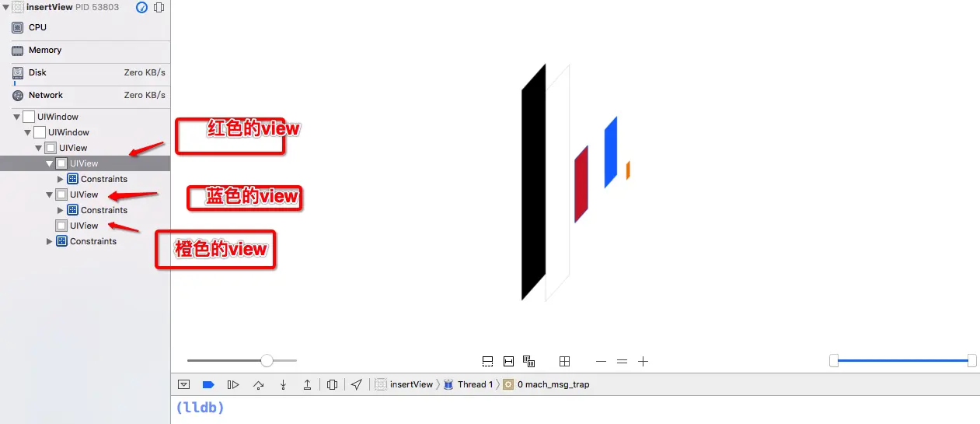Collapse the top-level UIWindow disclosure triangle

tap(17, 117)
